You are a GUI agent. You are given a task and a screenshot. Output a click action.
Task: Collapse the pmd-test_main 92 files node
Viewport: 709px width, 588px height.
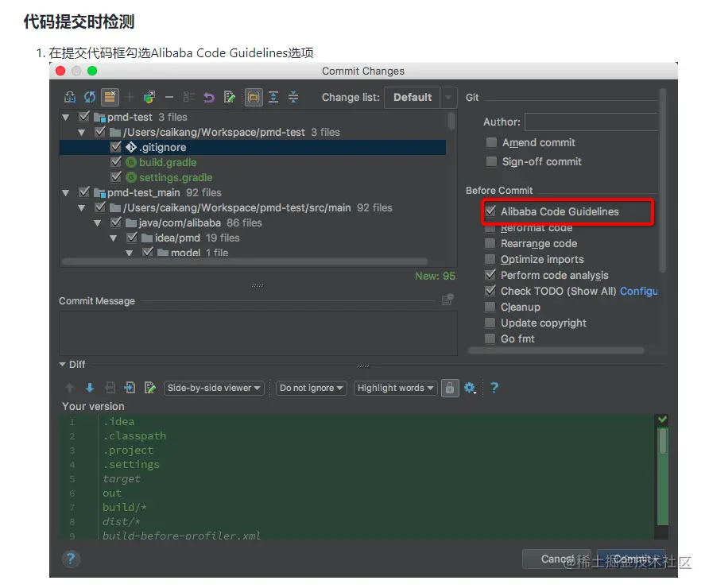pos(65,192)
